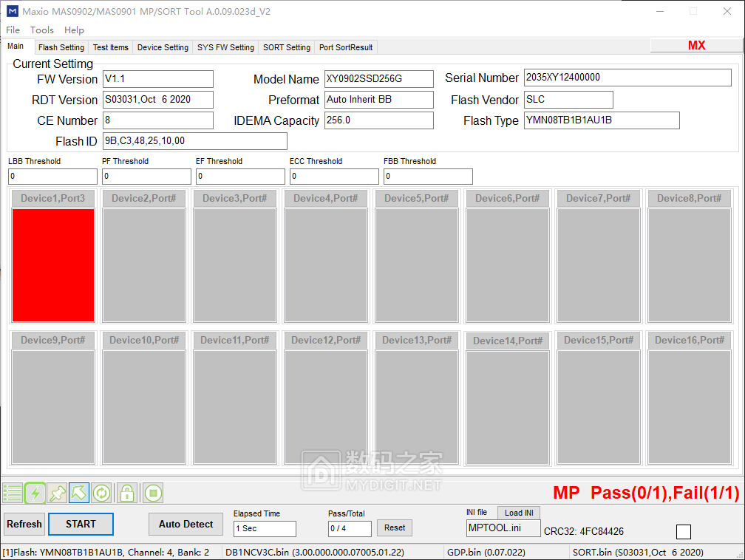The height and width of the screenshot is (560, 745).
Task: Click the Device2,Port# header button
Action: click(144, 198)
